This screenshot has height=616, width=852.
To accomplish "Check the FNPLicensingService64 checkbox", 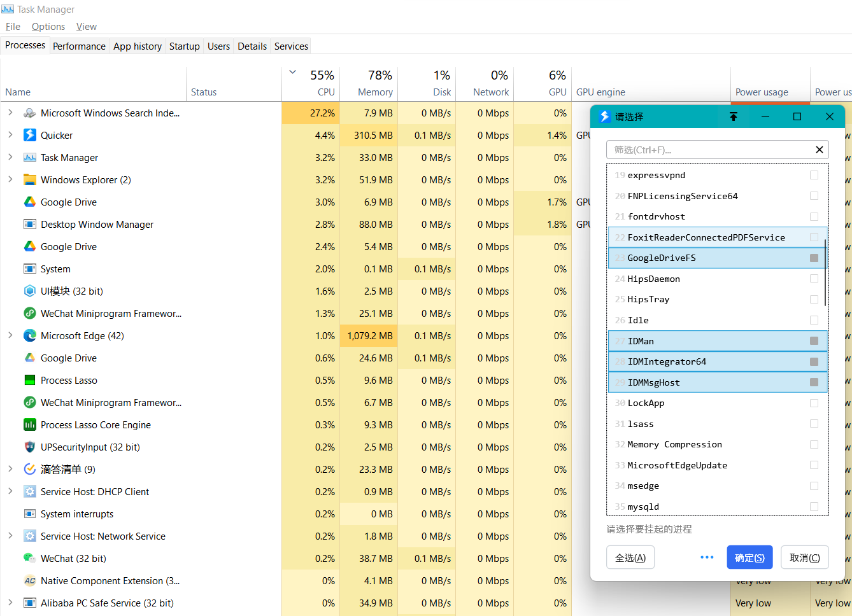I will 814,196.
